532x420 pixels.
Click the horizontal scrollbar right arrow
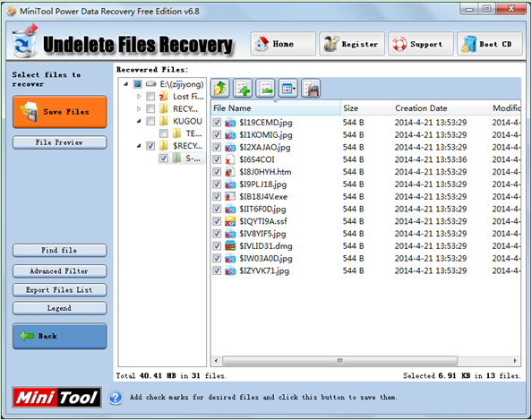515,361
